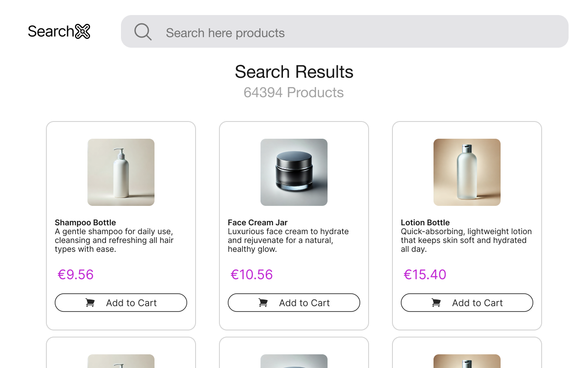588x368 pixels.
Task: Click the SearchX logo icon
Action: click(83, 31)
